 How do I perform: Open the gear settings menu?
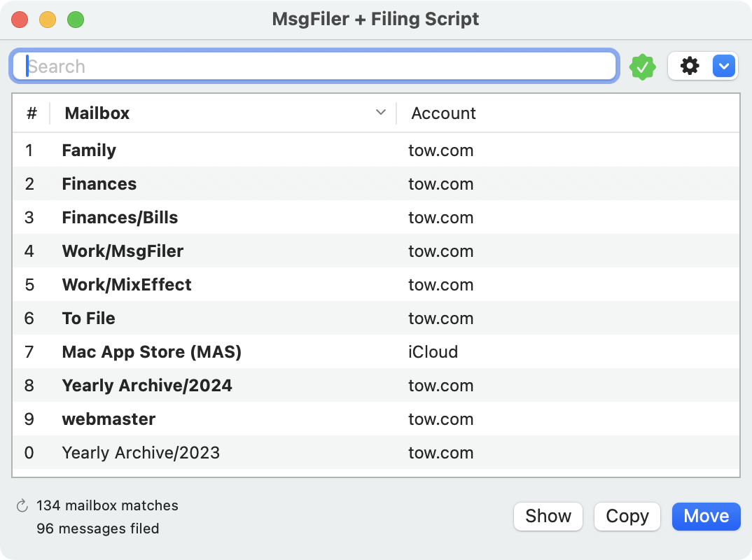690,66
